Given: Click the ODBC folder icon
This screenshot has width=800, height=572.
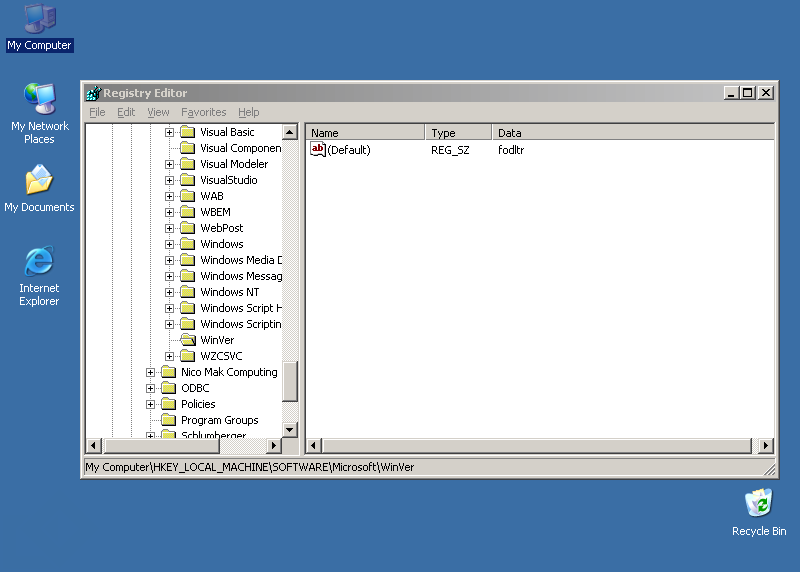Looking at the screenshot, I should click(x=168, y=388).
